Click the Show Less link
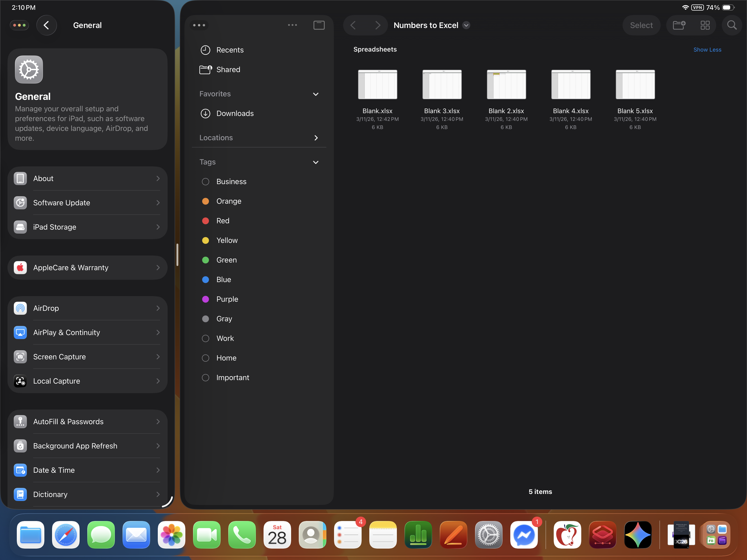The image size is (747, 560). click(707, 50)
